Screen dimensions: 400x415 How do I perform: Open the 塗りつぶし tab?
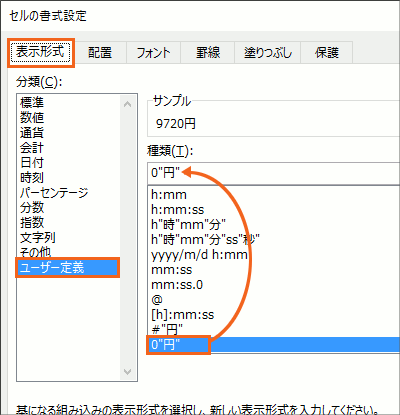point(268,53)
